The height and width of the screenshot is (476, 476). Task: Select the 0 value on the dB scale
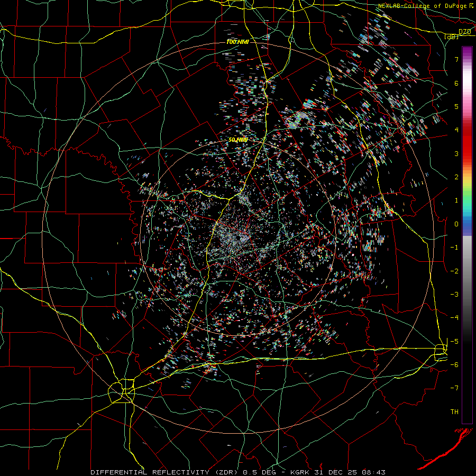click(456, 224)
